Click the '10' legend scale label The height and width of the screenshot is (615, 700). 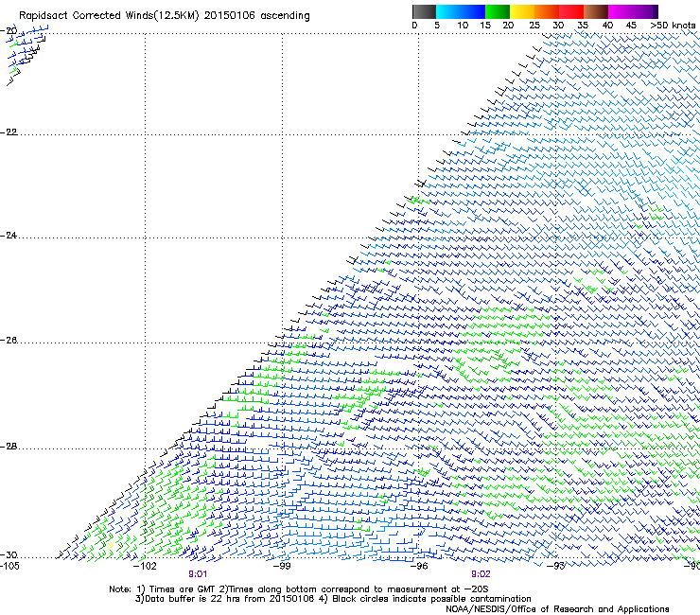pyautogui.click(x=463, y=26)
